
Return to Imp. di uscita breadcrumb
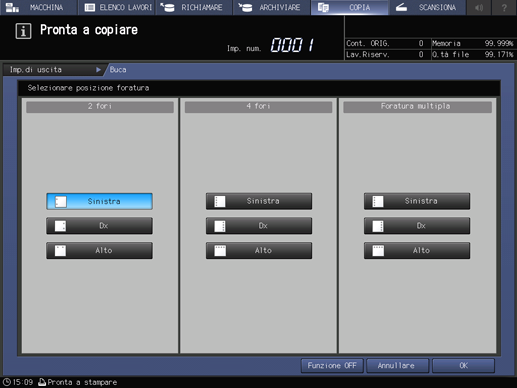click(x=55, y=70)
